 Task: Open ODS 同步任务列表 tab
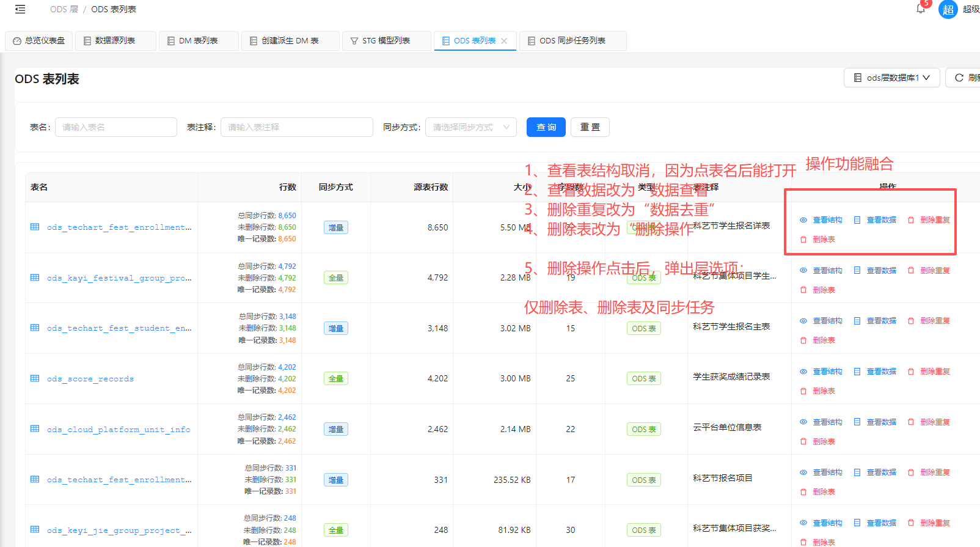[x=572, y=41]
